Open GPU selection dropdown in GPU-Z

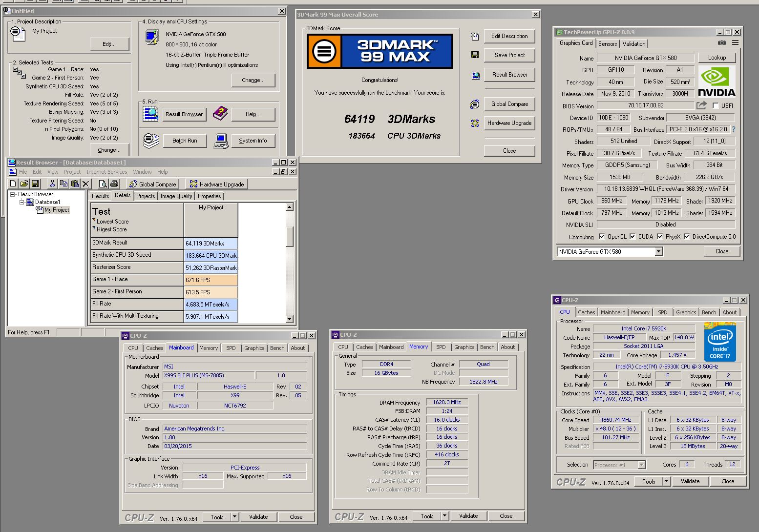coord(658,252)
